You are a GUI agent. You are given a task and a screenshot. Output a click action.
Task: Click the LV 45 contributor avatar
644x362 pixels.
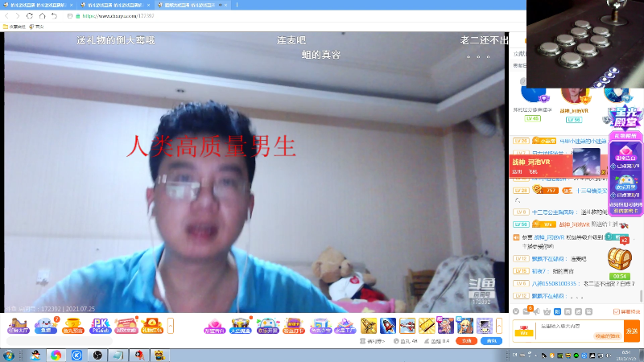533,94
